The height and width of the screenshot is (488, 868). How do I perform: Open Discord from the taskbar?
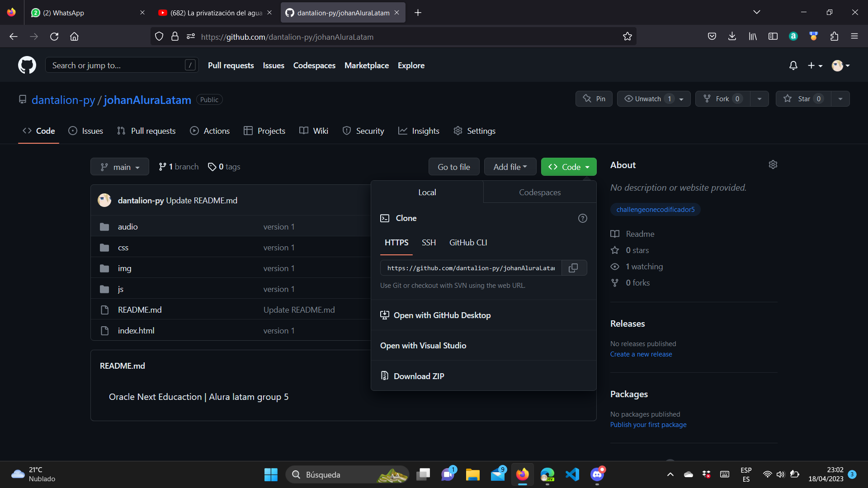(x=597, y=474)
